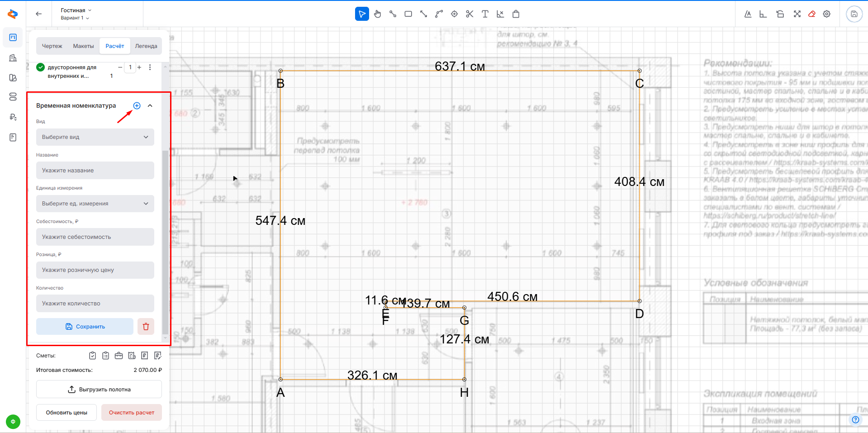Switch to the Чертеж tab
Screen dimensions: 868x433
click(52, 46)
